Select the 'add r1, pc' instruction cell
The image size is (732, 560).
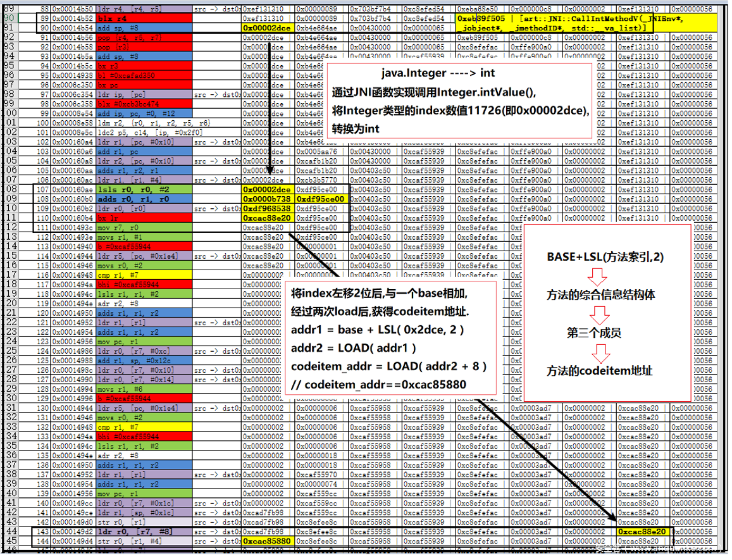click(x=144, y=152)
